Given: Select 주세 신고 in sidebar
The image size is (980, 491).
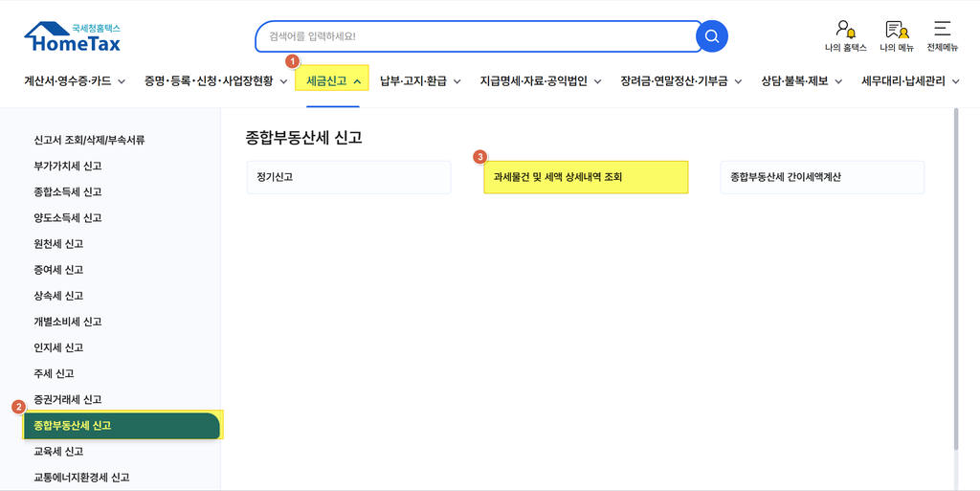Looking at the screenshot, I should point(54,373).
